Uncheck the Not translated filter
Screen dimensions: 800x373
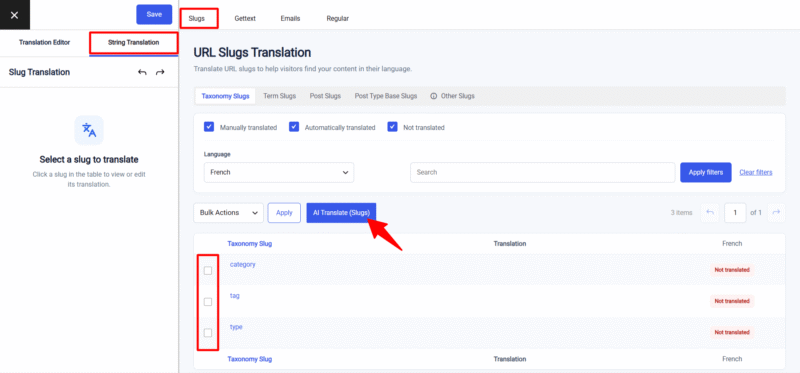pyautogui.click(x=392, y=127)
